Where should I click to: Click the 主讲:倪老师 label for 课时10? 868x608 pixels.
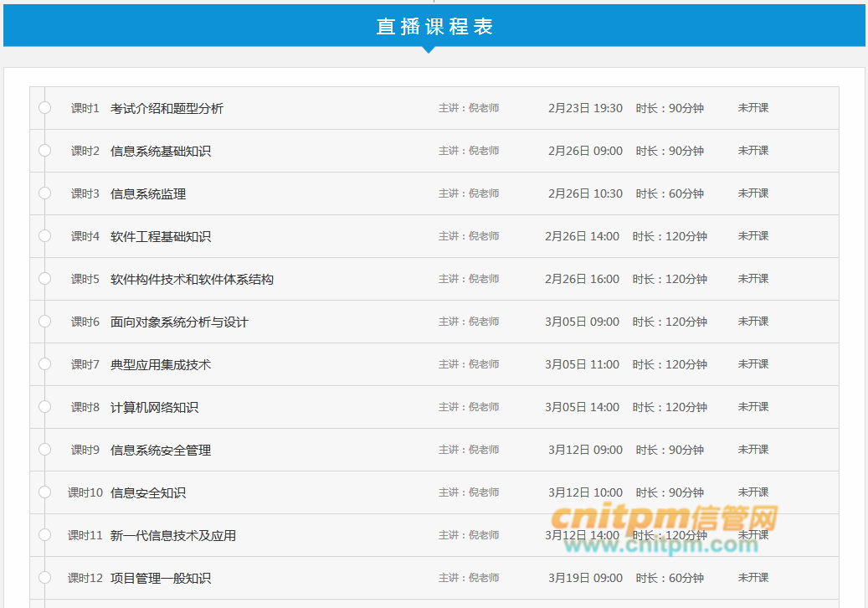tap(469, 492)
